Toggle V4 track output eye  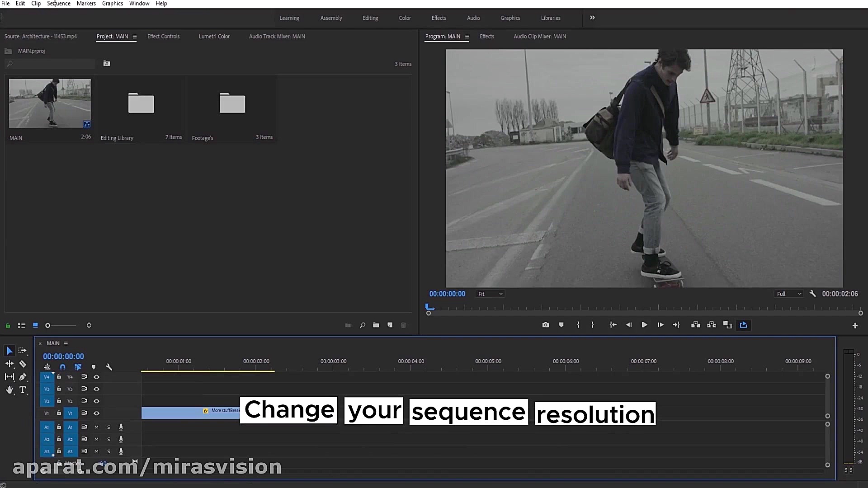[96, 377]
